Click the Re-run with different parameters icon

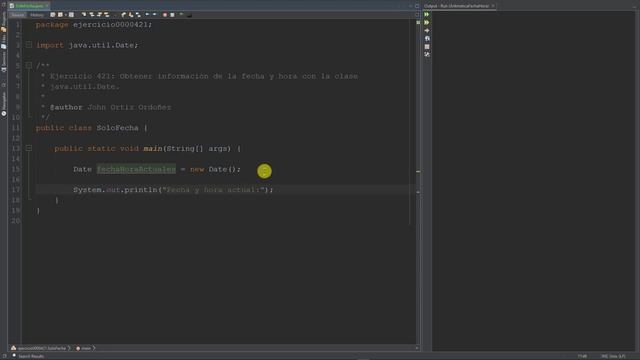tap(427, 22)
